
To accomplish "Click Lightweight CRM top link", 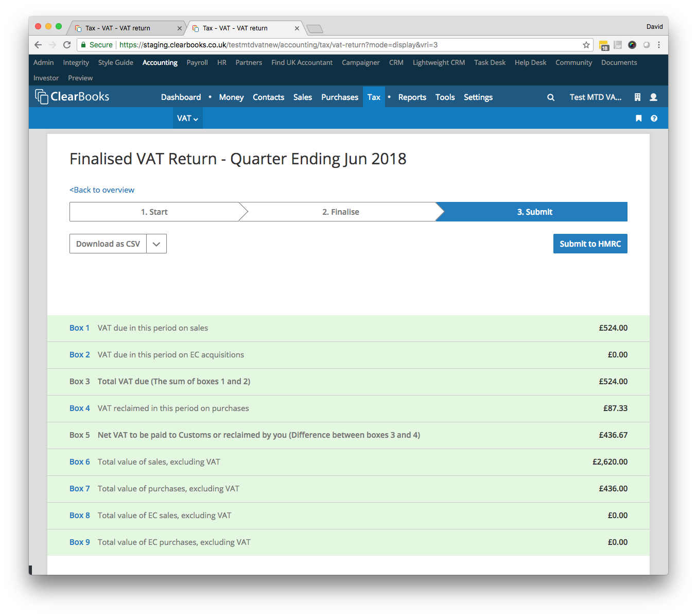I will 439,63.
